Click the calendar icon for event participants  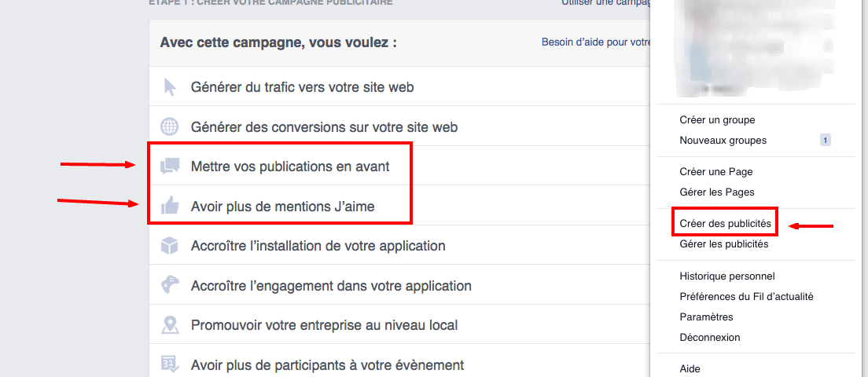[x=170, y=364]
